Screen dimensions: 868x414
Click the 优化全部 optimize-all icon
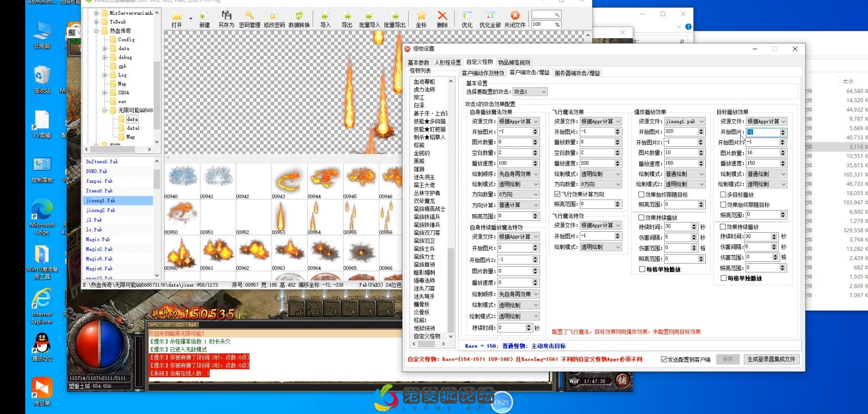pos(490,19)
